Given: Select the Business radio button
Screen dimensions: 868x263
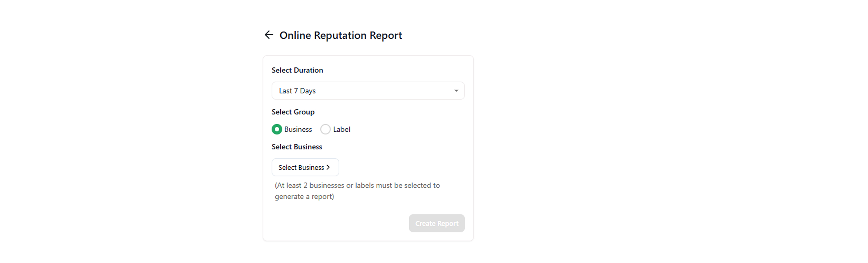Looking at the screenshot, I should 277,129.
